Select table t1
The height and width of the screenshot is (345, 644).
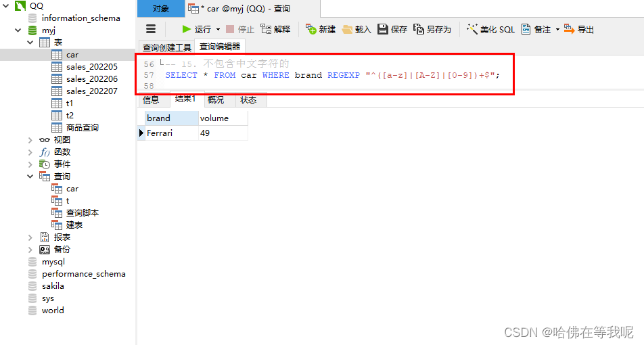[70, 103]
